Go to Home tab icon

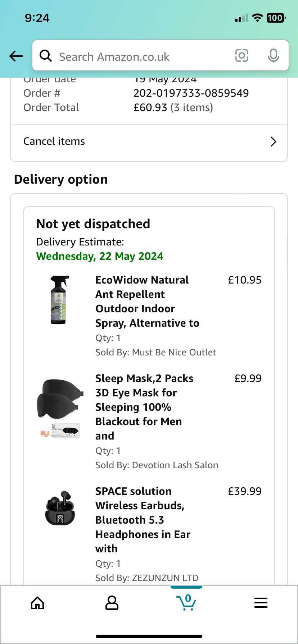(37, 603)
